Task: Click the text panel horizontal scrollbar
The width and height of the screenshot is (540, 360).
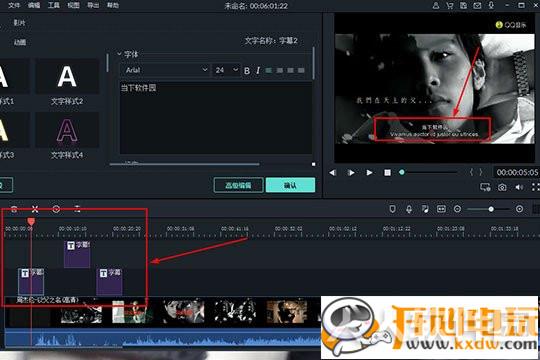Action: tap(184, 164)
